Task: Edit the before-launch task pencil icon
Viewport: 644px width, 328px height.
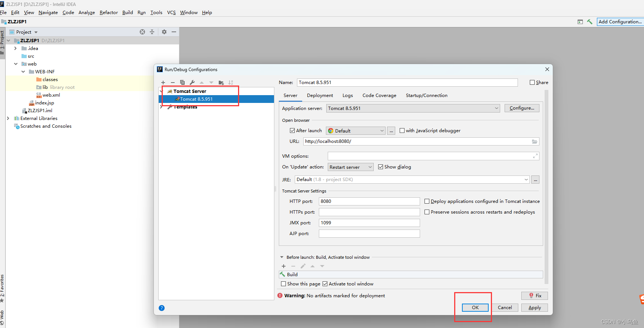Action: (303, 266)
